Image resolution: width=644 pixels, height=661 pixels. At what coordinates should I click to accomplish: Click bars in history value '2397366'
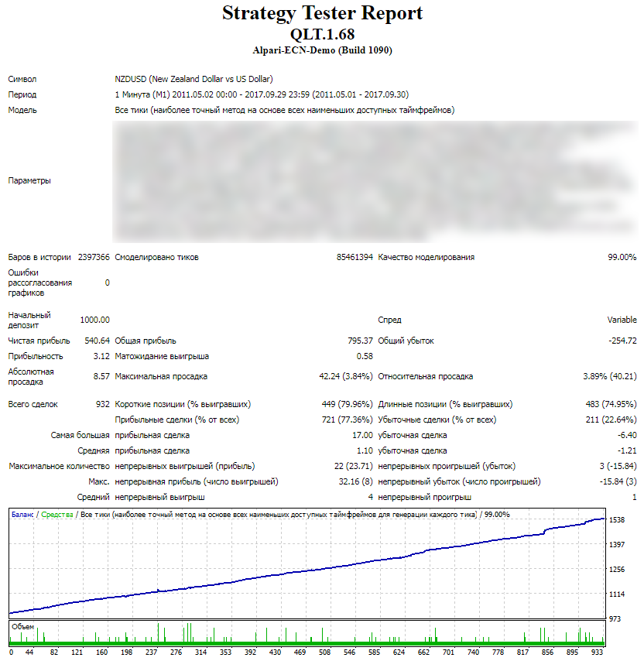coord(94,257)
